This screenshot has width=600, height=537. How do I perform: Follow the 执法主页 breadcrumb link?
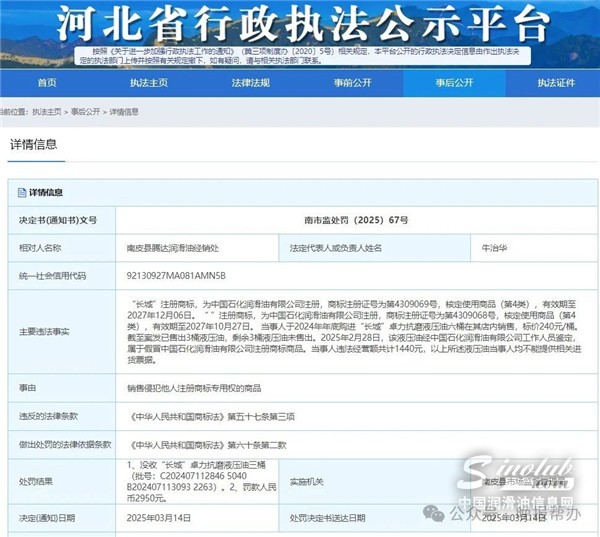tap(47, 112)
